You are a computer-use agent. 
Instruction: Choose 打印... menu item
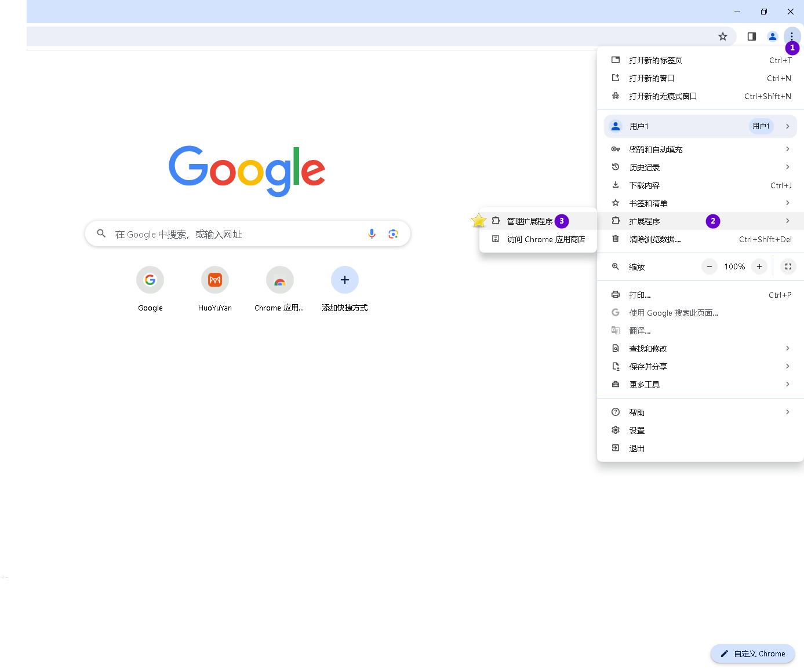pyautogui.click(x=700, y=295)
